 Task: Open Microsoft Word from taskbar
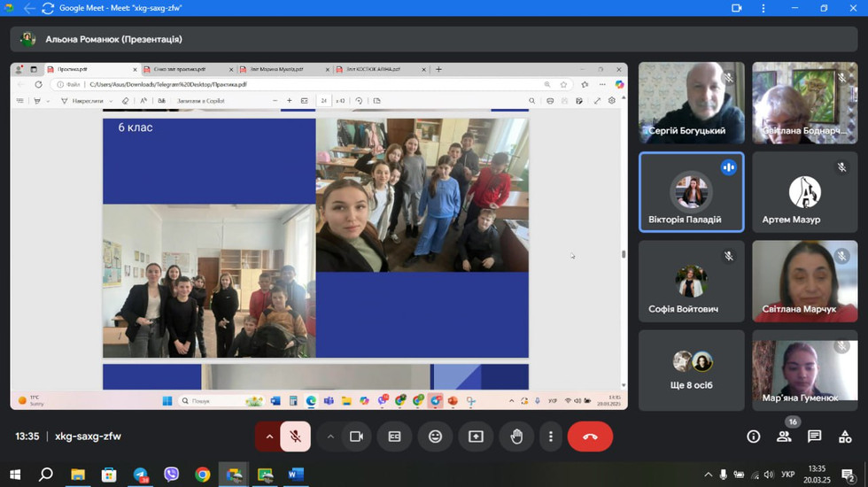(x=296, y=475)
